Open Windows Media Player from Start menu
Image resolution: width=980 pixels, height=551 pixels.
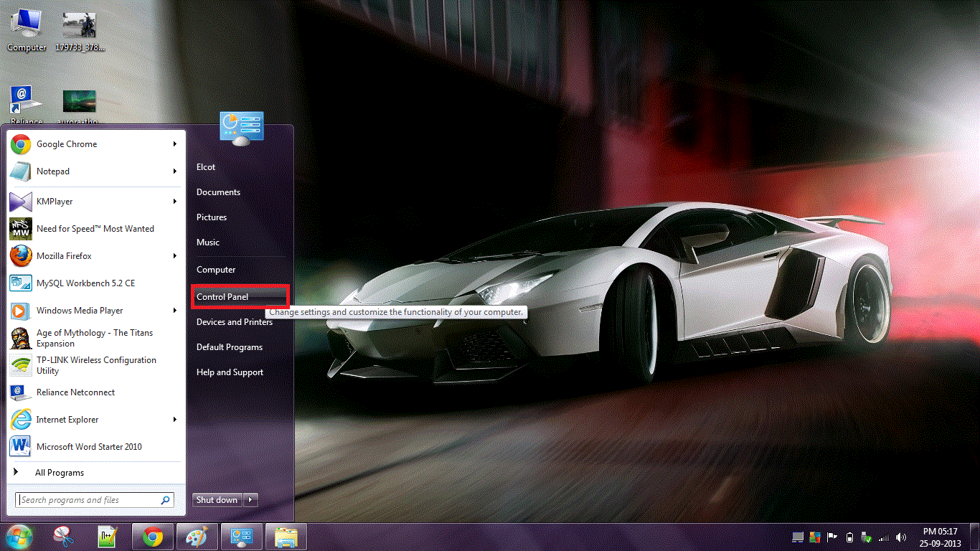click(96, 311)
